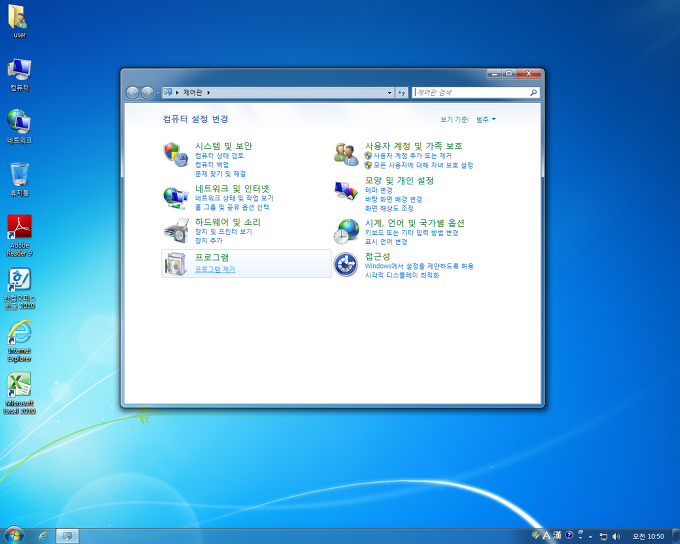Click the help question mark tray icon
The height and width of the screenshot is (544, 680).
pyautogui.click(x=569, y=535)
